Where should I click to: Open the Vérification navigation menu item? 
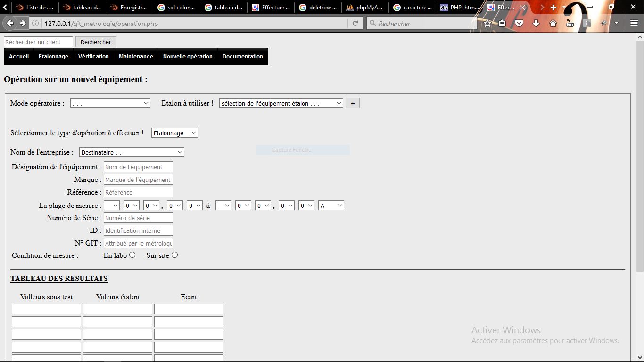(x=93, y=56)
